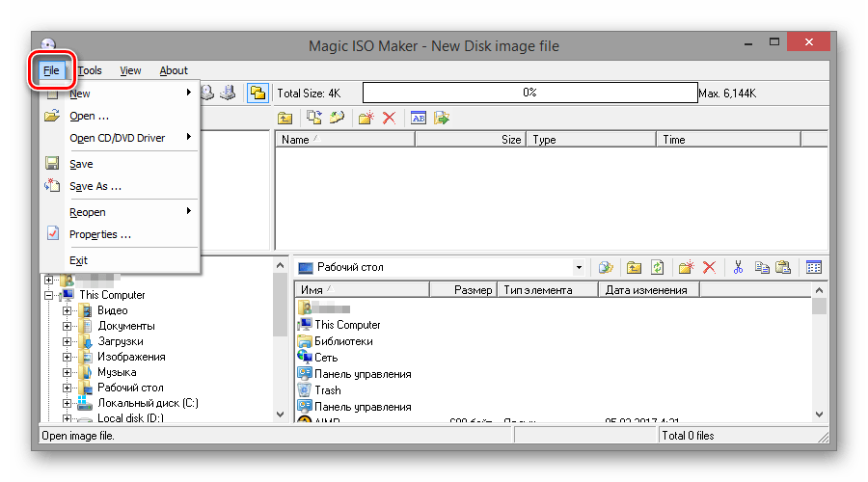Collapse the This Computer tree node
This screenshot has width=868, height=482.
tap(48, 295)
